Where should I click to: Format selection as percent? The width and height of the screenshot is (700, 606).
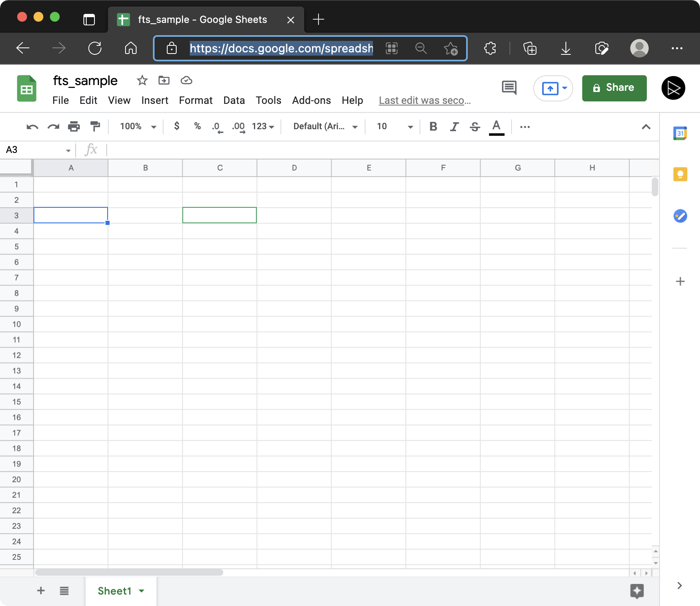pyautogui.click(x=197, y=126)
